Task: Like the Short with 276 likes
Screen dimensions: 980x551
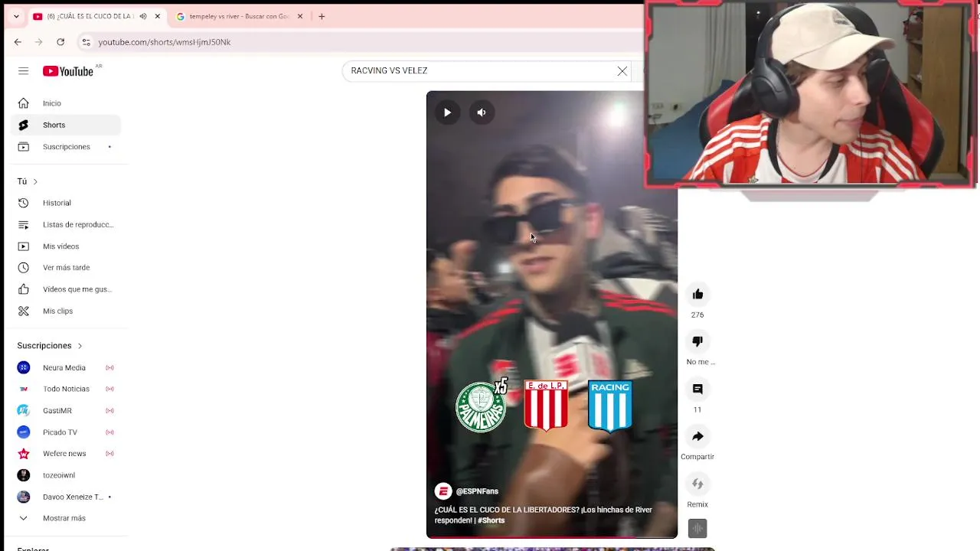Action: pos(697,295)
